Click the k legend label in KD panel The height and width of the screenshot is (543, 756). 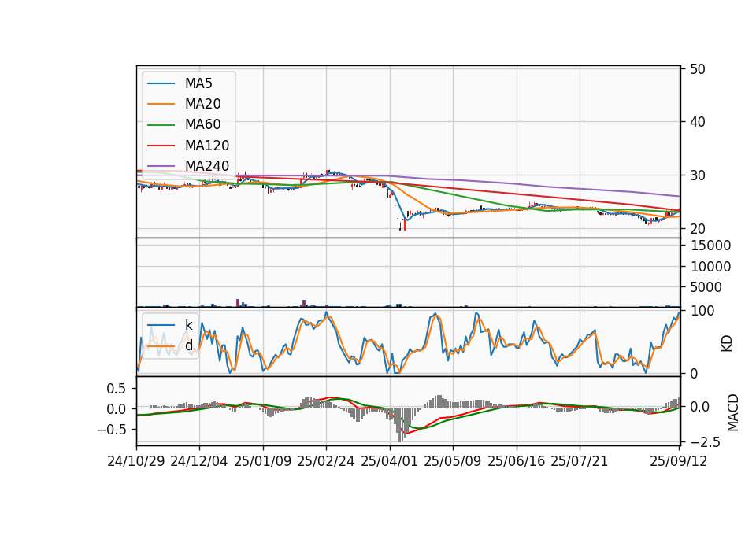click(x=188, y=325)
